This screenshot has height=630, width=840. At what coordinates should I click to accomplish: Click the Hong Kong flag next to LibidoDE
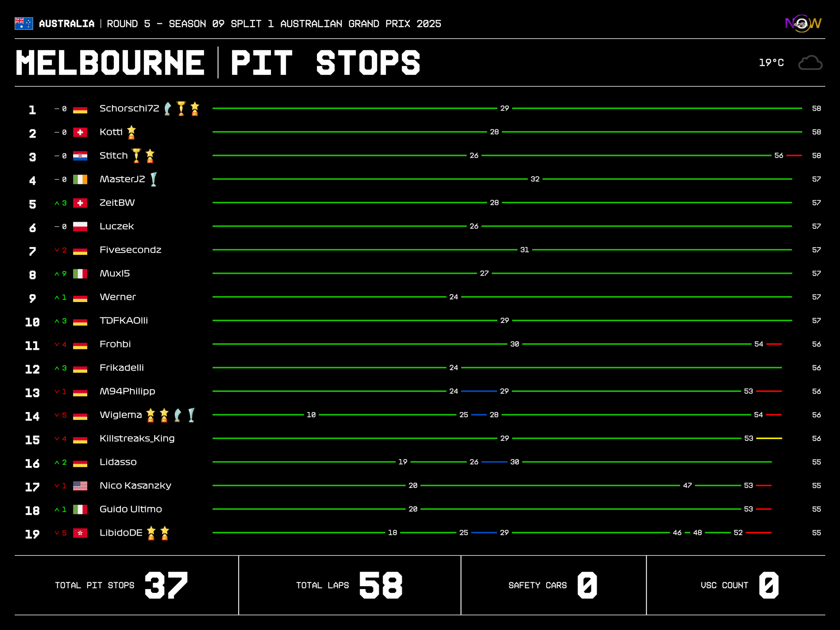[80, 533]
